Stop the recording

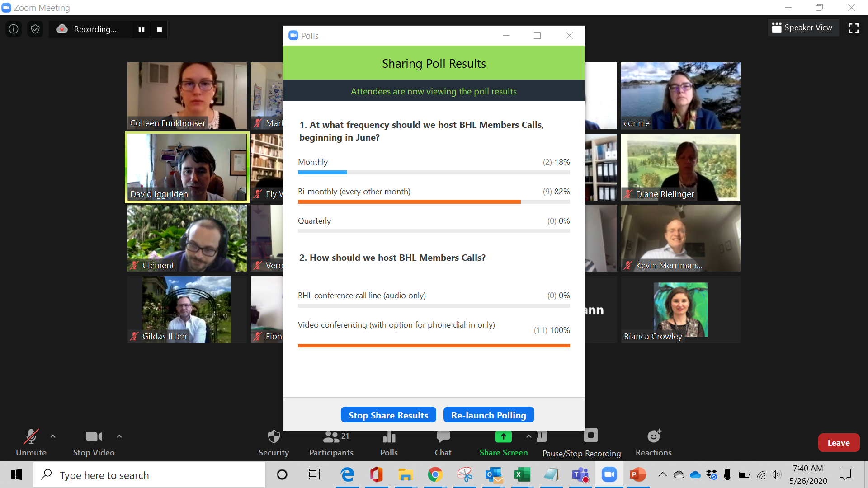pos(159,29)
